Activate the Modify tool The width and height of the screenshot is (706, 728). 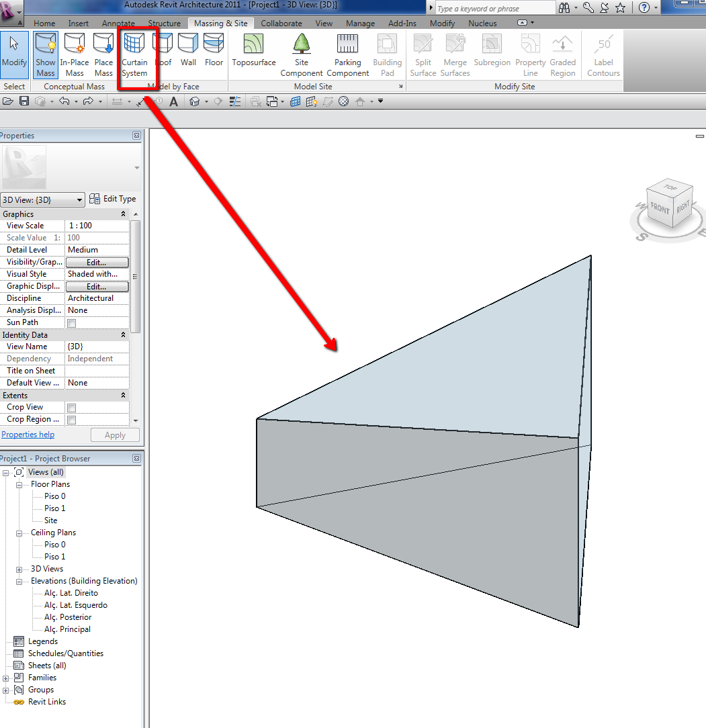[x=14, y=54]
